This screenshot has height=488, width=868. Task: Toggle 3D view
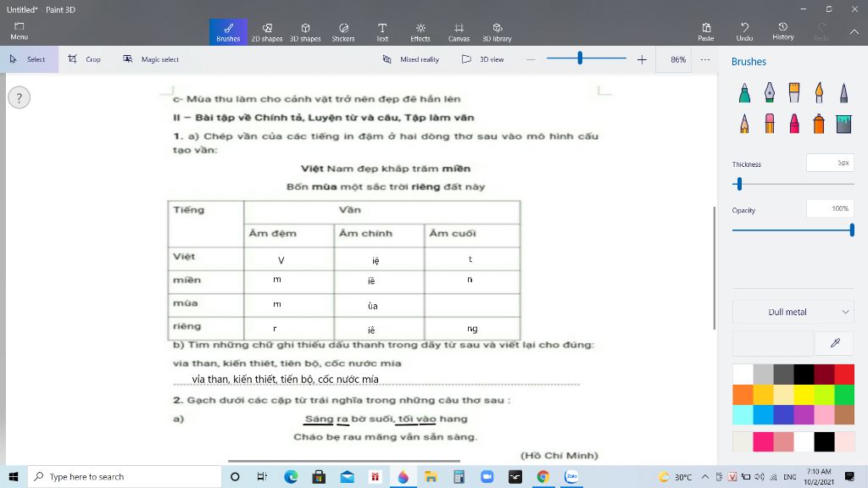pyautogui.click(x=483, y=59)
